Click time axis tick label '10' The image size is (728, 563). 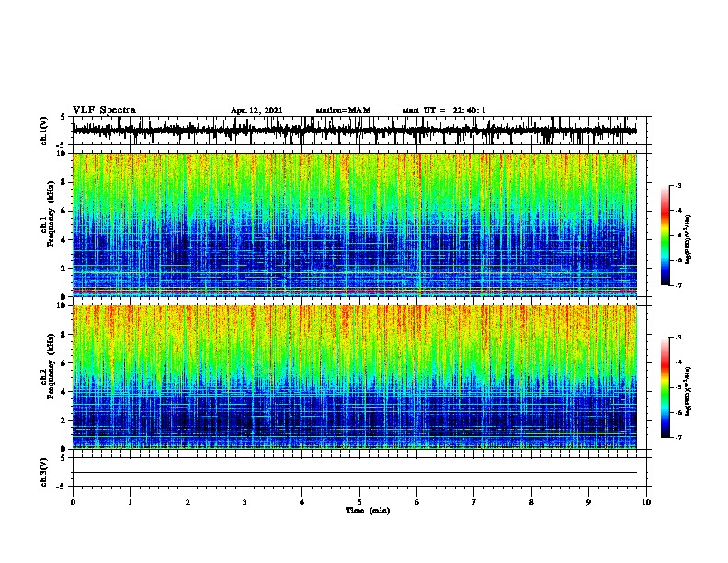click(x=646, y=502)
